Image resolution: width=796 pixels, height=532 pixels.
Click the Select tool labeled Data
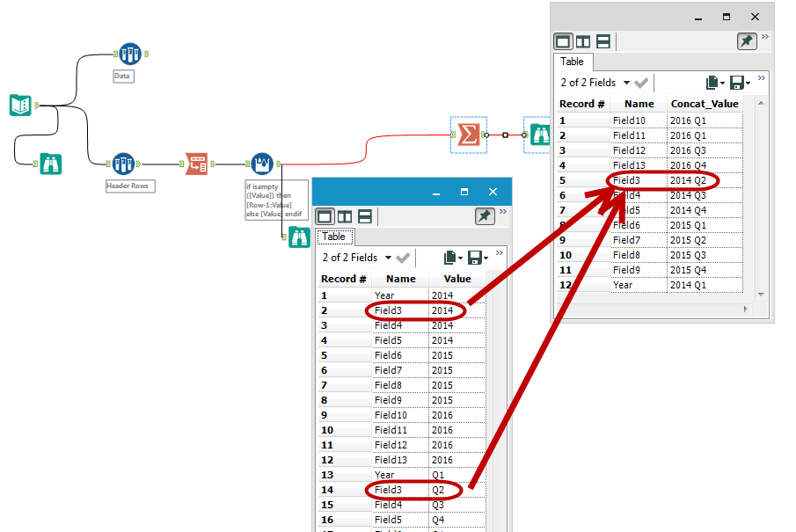point(130,54)
